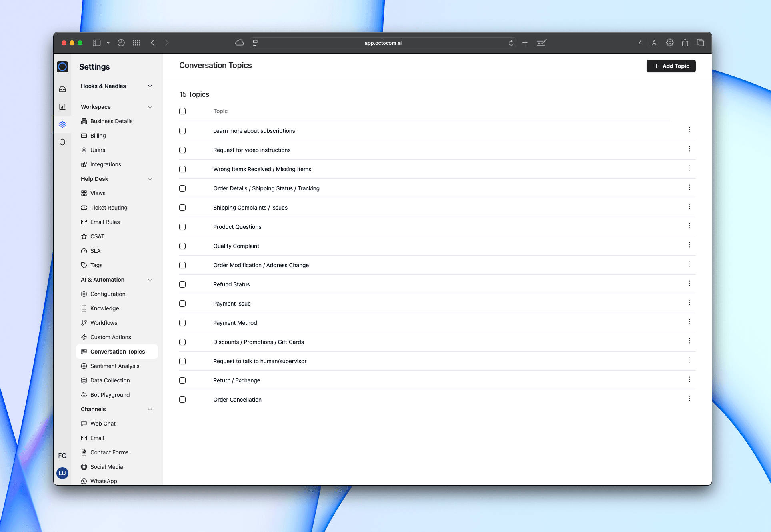771x532 pixels.
Task: Tick the select-all topics header checkbox
Action: click(x=182, y=111)
